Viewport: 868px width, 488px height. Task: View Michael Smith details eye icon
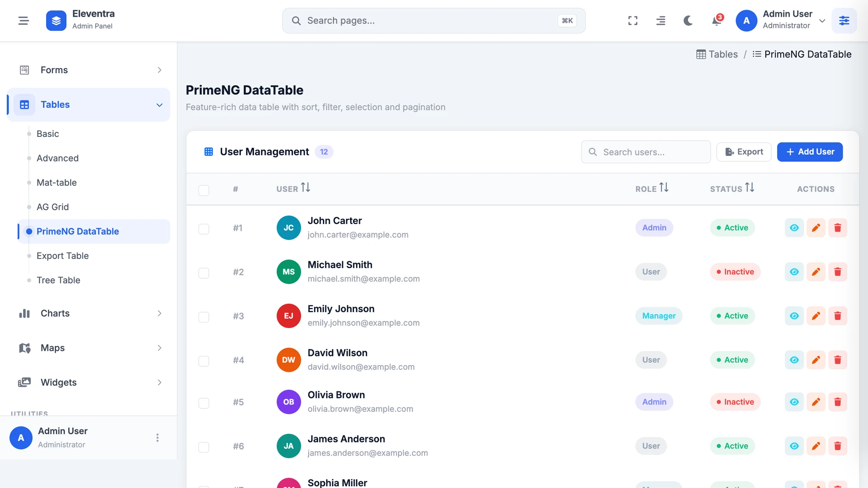(x=794, y=272)
